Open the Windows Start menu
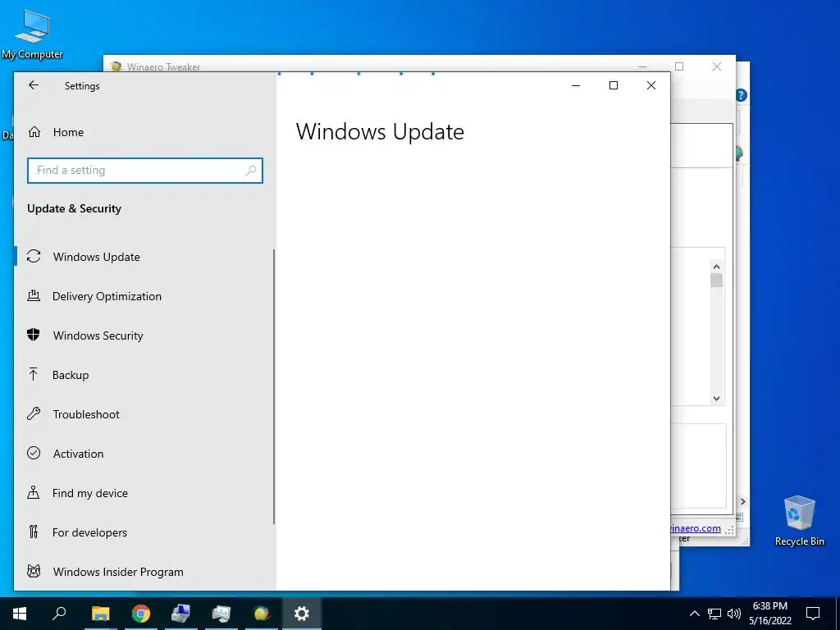The width and height of the screenshot is (840, 630). (x=20, y=614)
